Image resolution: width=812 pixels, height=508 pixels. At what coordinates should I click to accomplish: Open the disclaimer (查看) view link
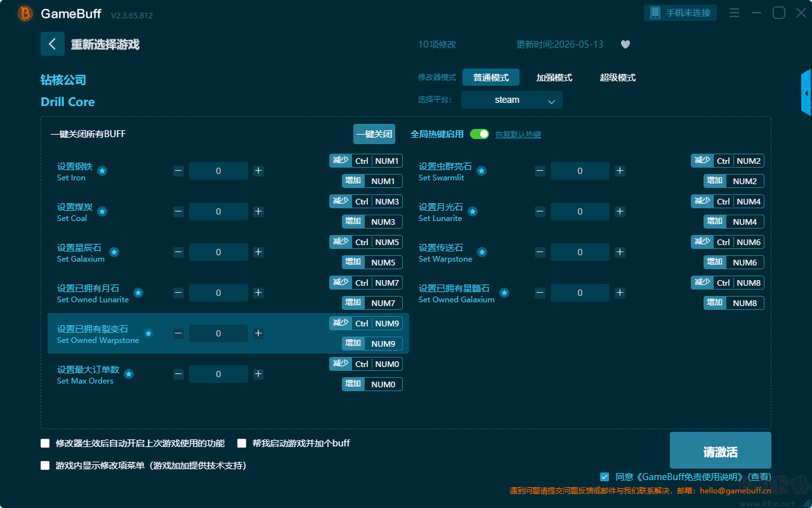pos(760,477)
